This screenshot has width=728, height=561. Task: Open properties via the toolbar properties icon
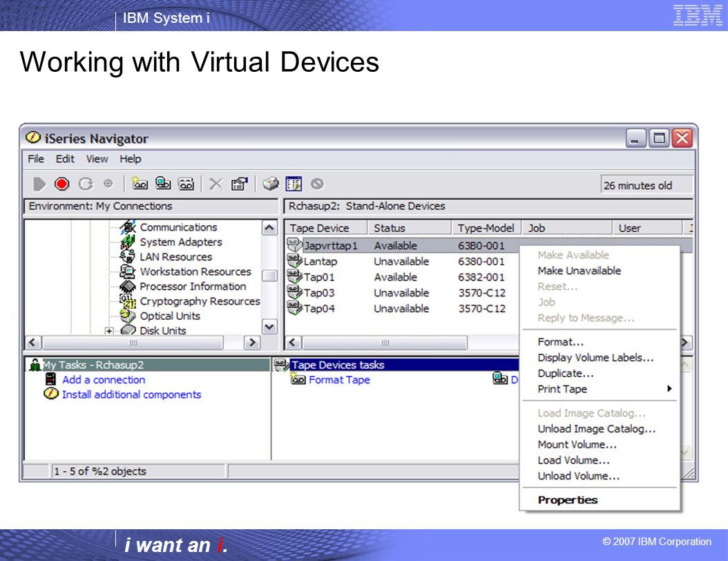[240, 184]
